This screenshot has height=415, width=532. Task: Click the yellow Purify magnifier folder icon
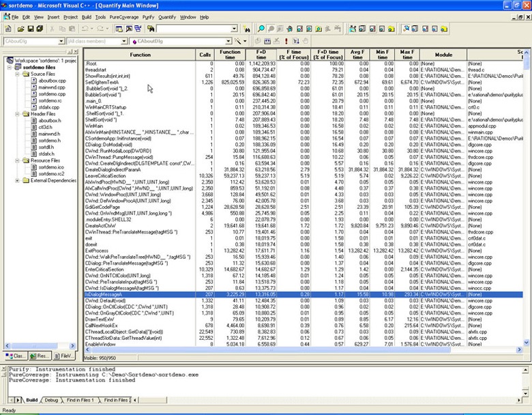[x=319, y=29]
